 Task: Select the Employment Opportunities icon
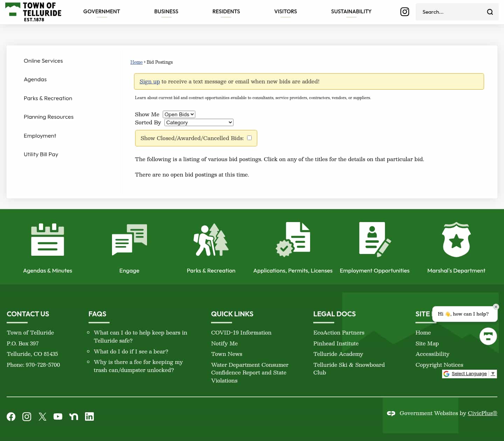point(374,240)
